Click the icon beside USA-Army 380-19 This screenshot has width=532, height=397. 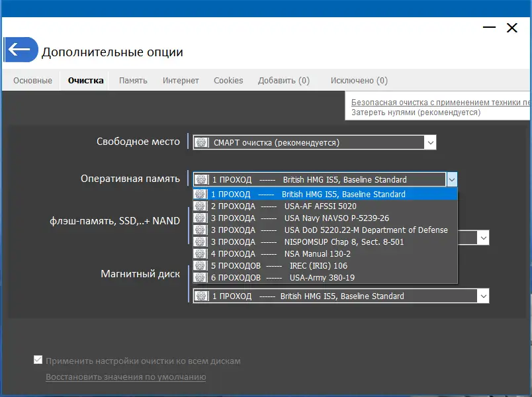point(200,277)
